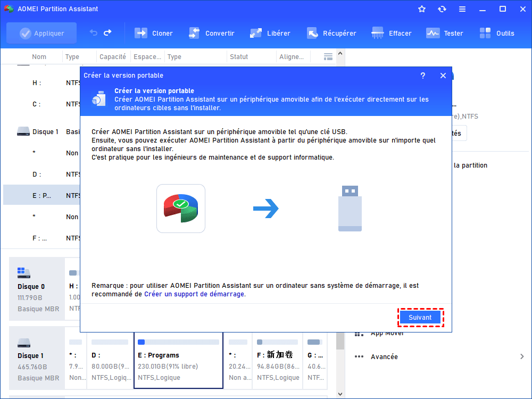Open the Récupérer tool
The width and height of the screenshot is (532, 399).
(331, 33)
